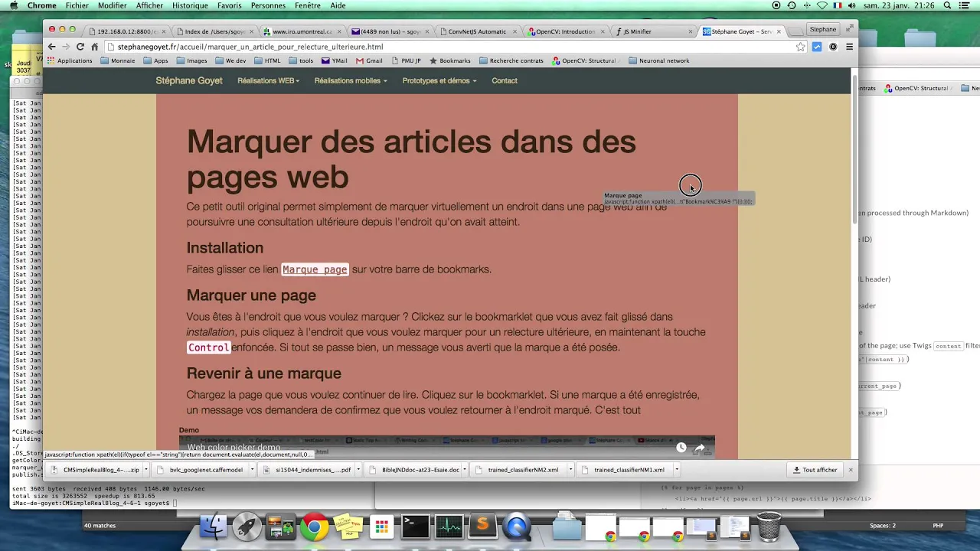Close the Chrome downloads bar

(x=850, y=470)
